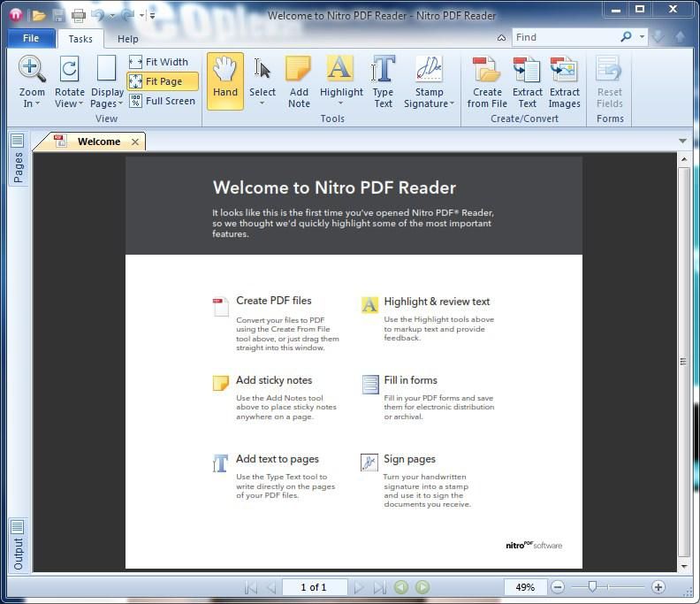The width and height of the screenshot is (700, 604).
Task: Click the Rotate View icon
Action: pyautogui.click(x=69, y=69)
